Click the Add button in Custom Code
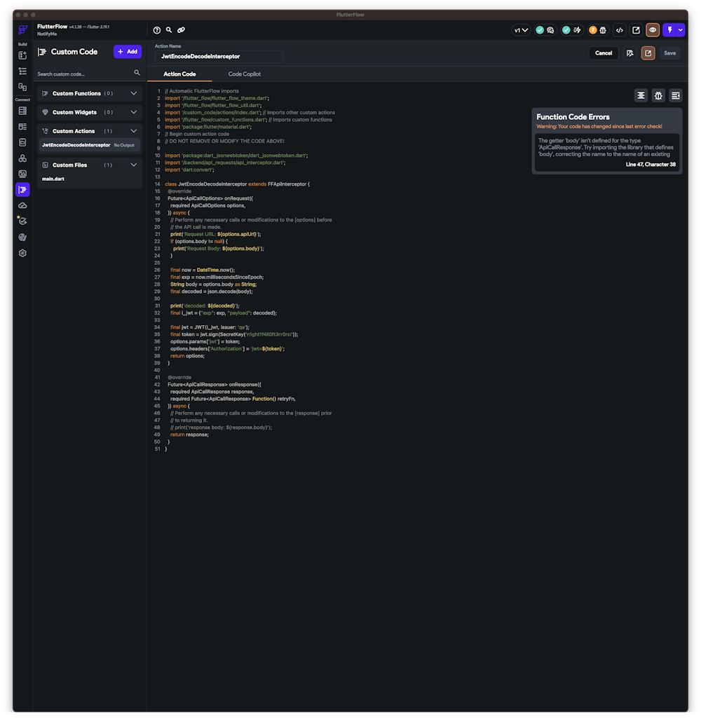 (x=128, y=52)
